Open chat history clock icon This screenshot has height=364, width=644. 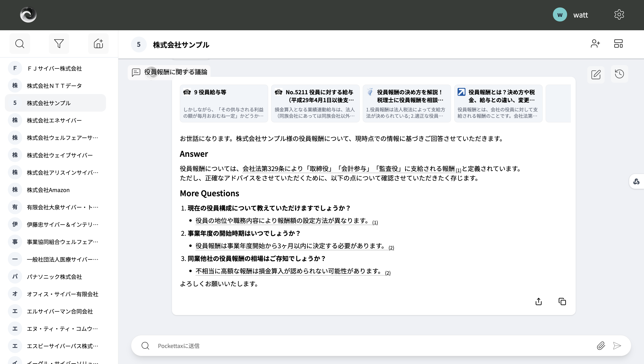(619, 74)
